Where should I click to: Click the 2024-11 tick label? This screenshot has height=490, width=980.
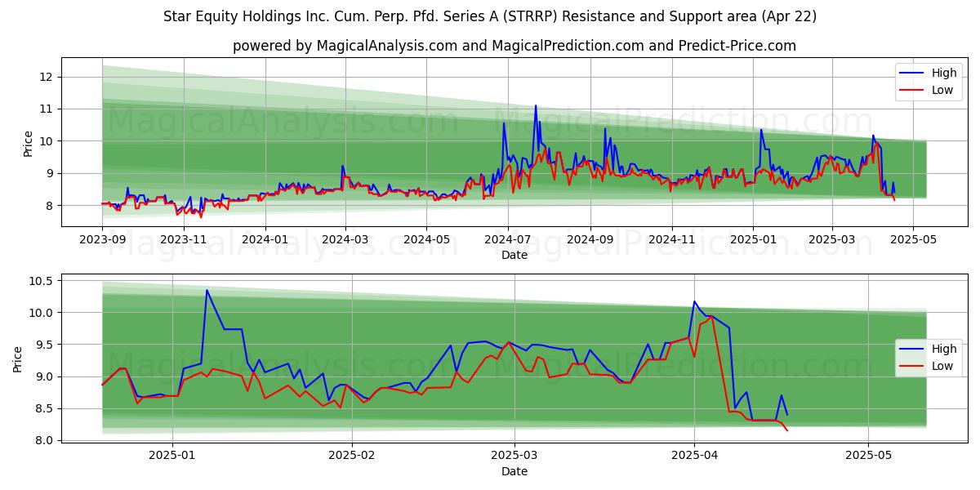(x=671, y=239)
